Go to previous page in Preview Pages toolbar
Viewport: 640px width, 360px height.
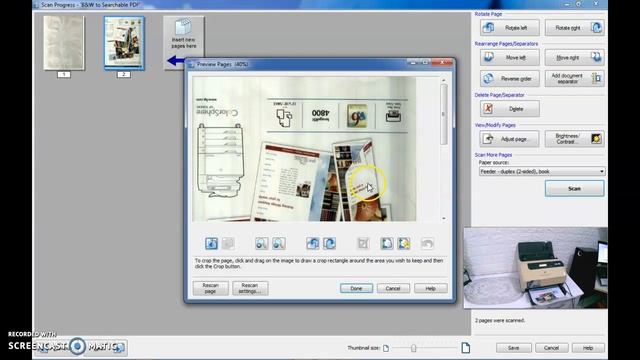tap(211, 244)
